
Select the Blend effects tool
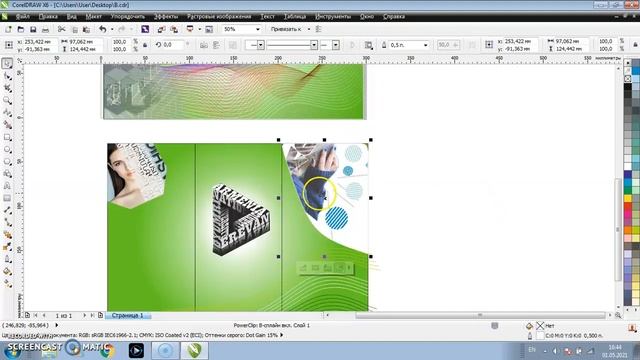(x=7, y=235)
